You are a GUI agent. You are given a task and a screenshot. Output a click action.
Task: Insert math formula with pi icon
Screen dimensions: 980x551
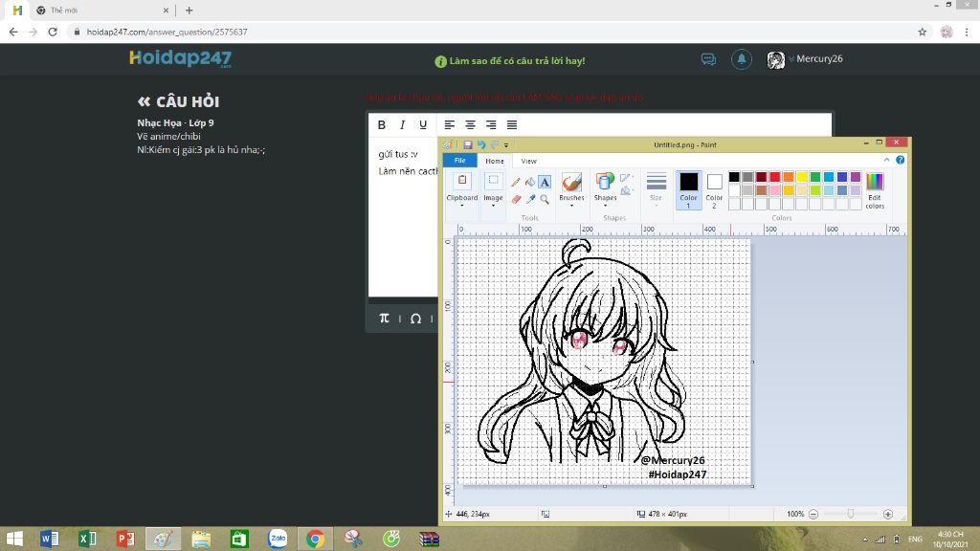pos(385,319)
